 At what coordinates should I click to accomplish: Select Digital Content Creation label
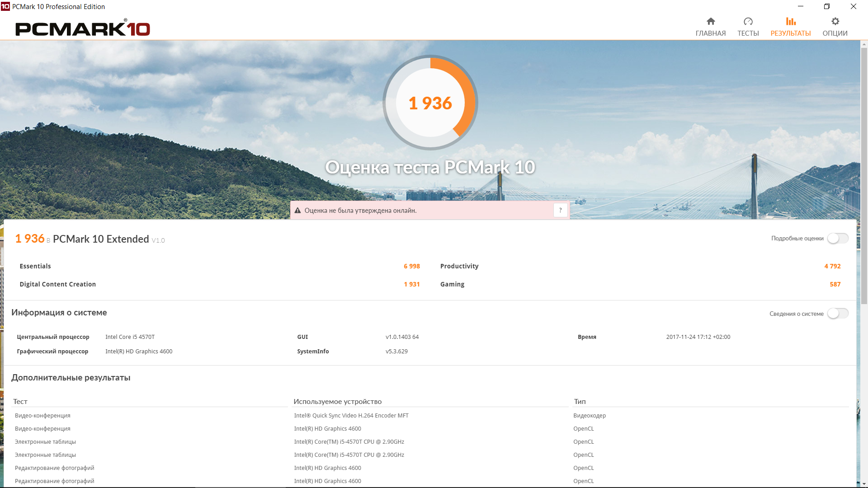[x=58, y=284]
